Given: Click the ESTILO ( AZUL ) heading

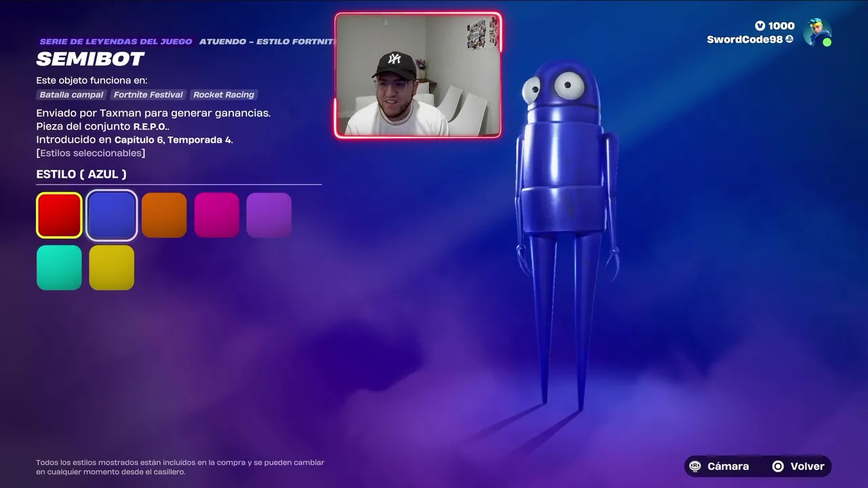Looking at the screenshot, I should click(x=81, y=174).
